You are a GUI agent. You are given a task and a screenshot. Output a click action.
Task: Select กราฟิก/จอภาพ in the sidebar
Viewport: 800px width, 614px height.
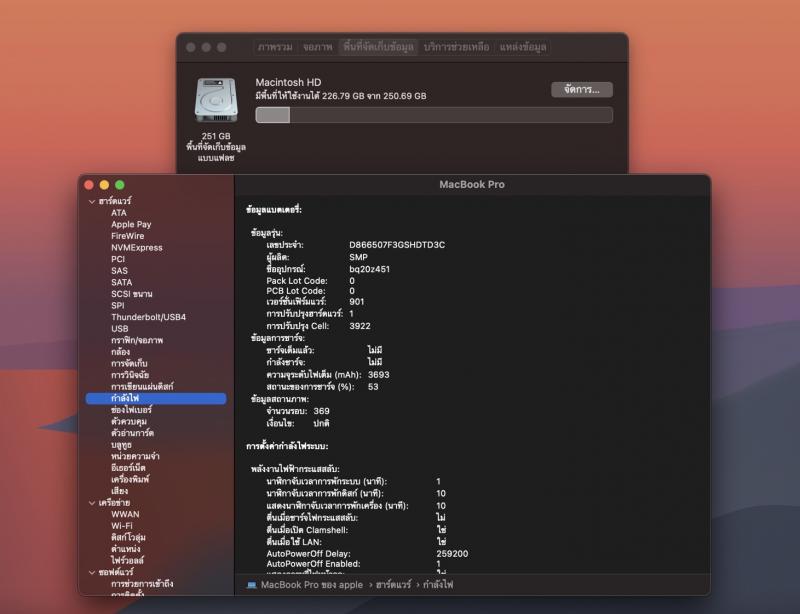[137, 340]
